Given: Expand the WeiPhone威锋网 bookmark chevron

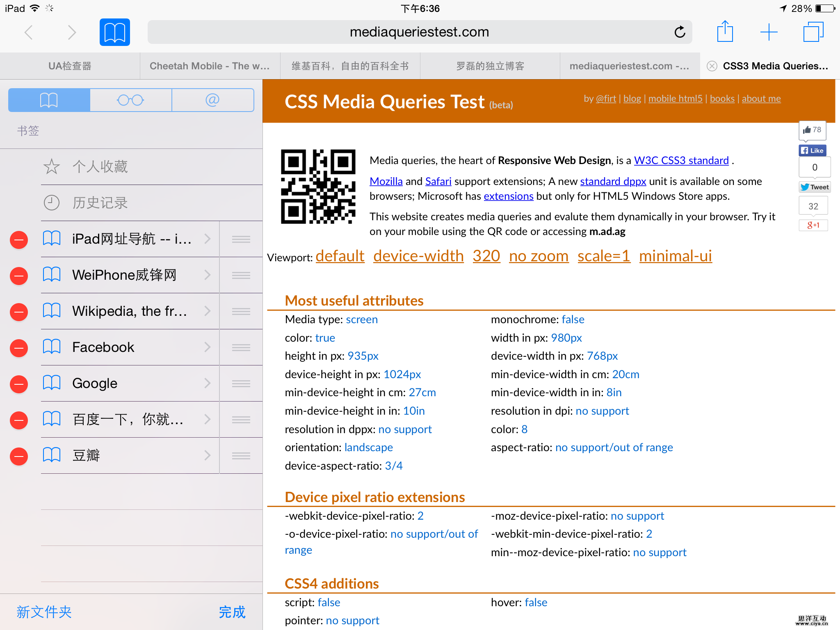Looking at the screenshot, I should pos(208,275).
